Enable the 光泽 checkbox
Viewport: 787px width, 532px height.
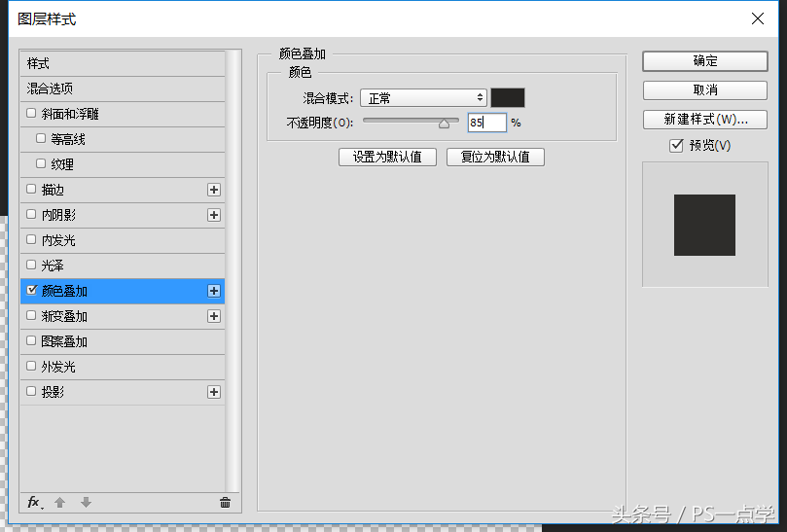coord(31,265)
